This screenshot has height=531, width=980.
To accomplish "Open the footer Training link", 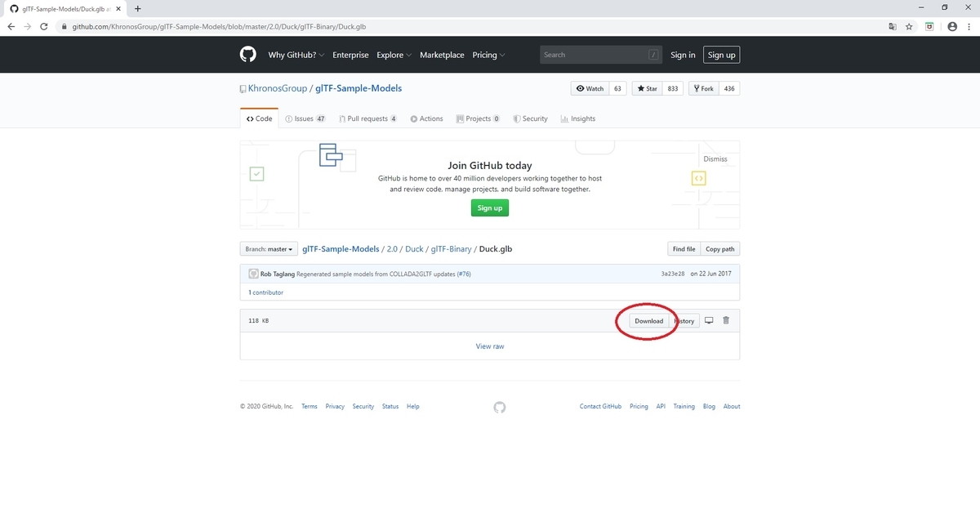I will pyautogui.click(x=684, y=406).
